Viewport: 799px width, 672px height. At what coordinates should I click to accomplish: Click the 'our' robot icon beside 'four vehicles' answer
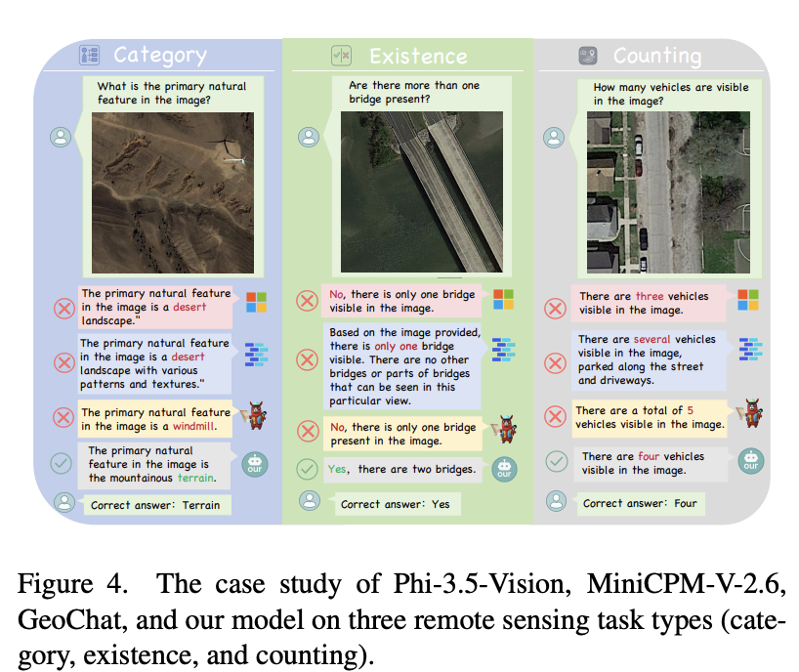pos(750,461)
